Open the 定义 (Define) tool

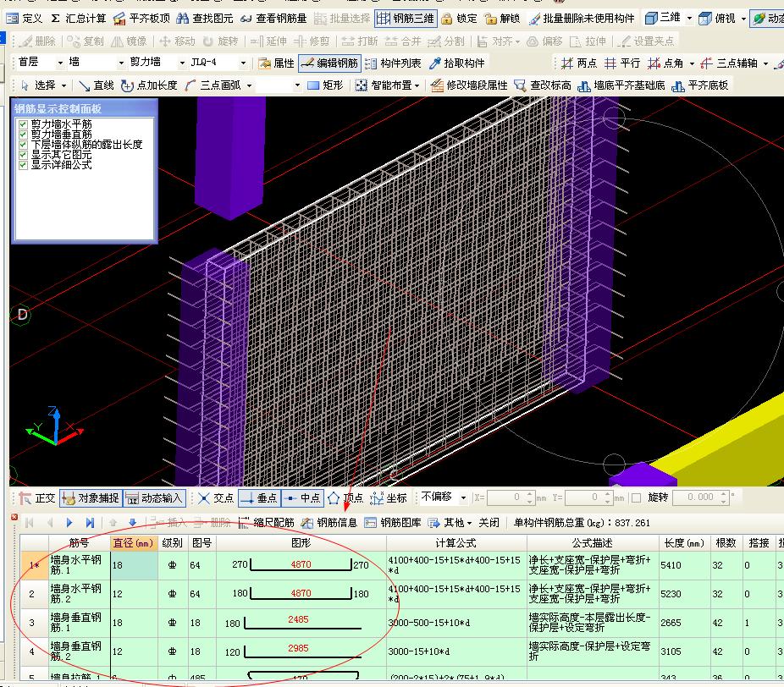click(25, 19)
